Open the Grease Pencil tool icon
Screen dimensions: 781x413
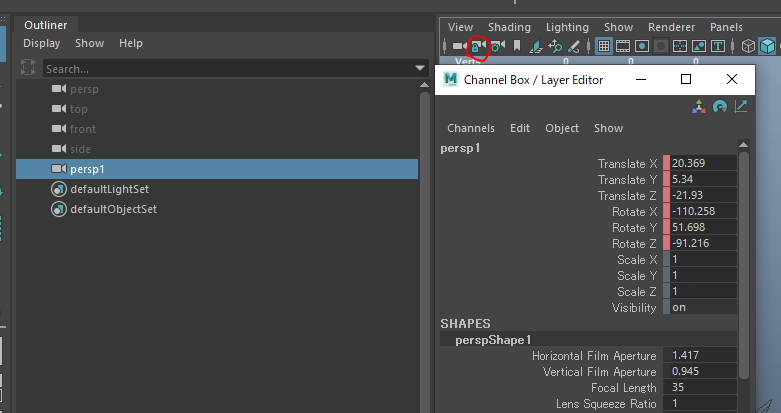coord(574,46)
